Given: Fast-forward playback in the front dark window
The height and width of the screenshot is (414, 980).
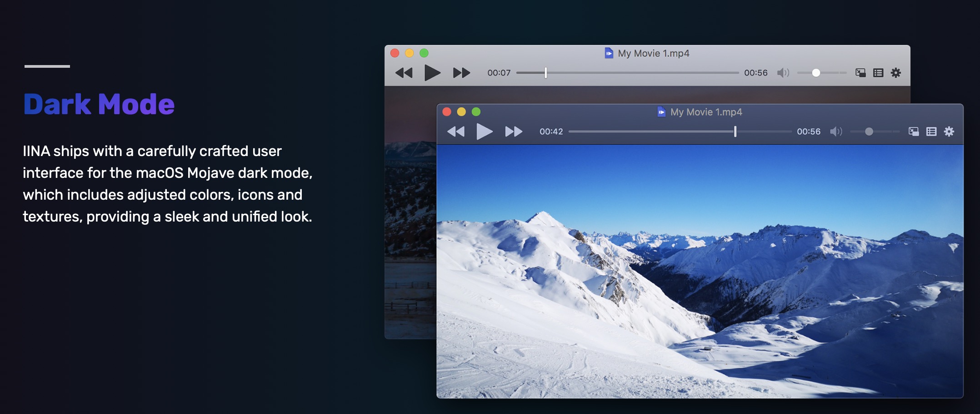Looking at the screenshot, I should (x=514, y=131).
